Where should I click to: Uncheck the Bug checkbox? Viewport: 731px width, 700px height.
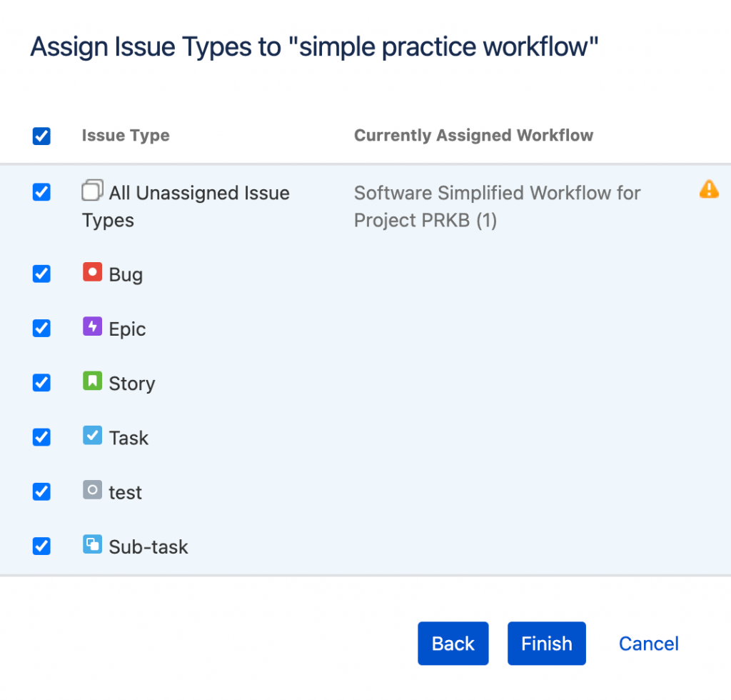click(x=41, y=274)
